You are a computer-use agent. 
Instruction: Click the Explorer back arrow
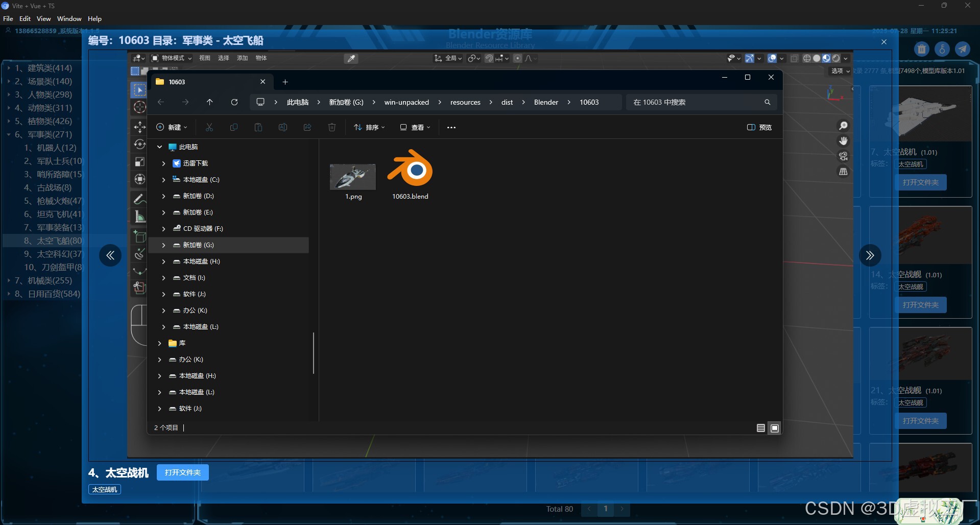tap(161, 102)
